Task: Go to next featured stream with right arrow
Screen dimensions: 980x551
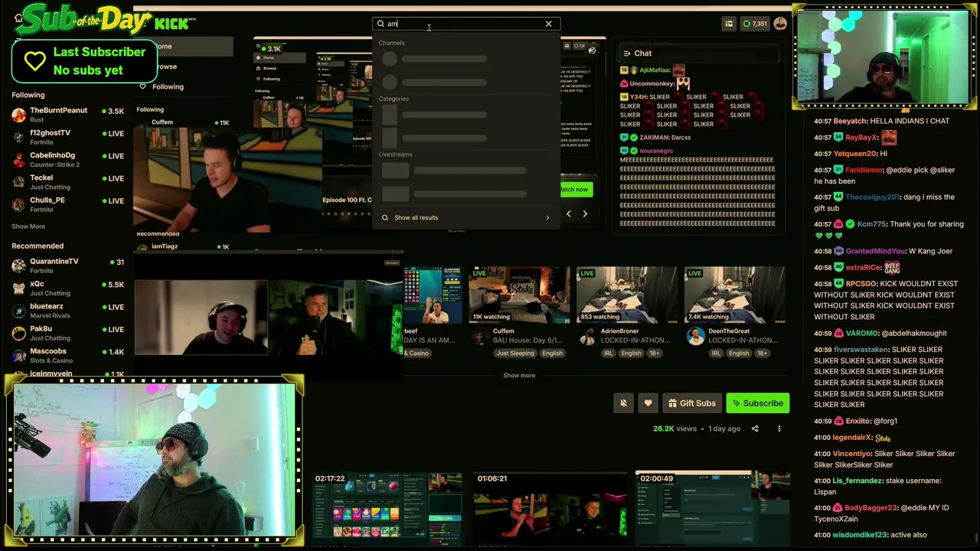Action: (x=585, y=214)
